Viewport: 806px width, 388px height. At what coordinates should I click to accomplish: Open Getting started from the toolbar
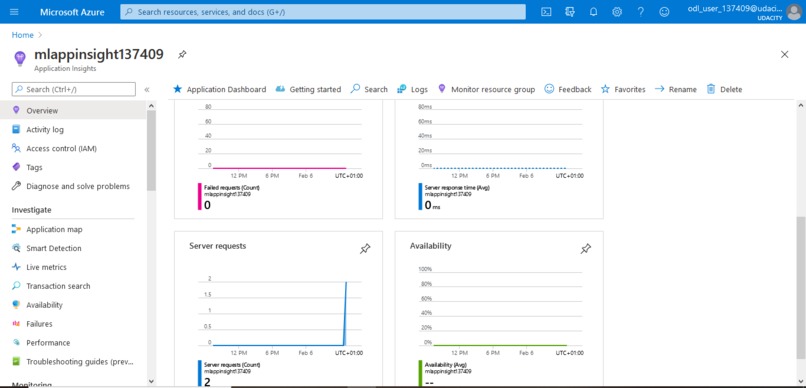(308, 89)
